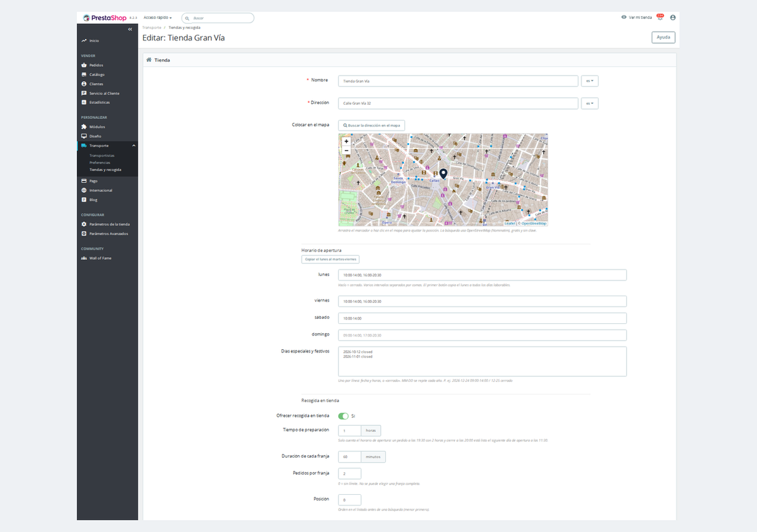Open the Módulos puzzle-piece icon
The width and height of the screenshot is (757, 532).
point(84,127)
